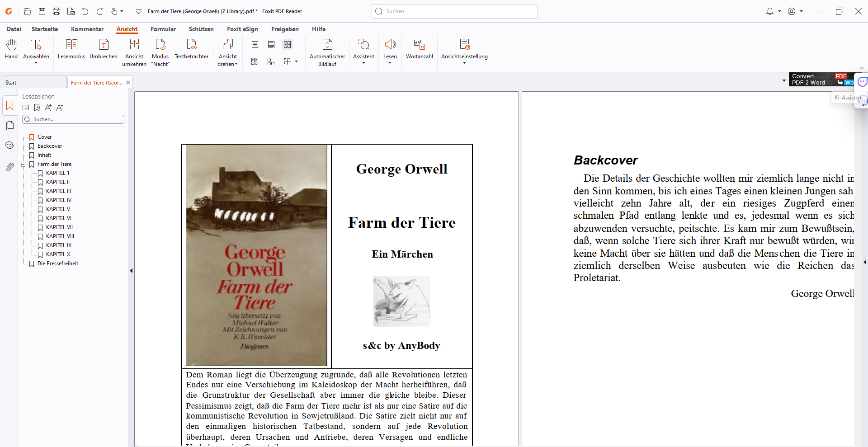
Task: Open the Auswählen dropdown arrow
Action: pos(36,63)
